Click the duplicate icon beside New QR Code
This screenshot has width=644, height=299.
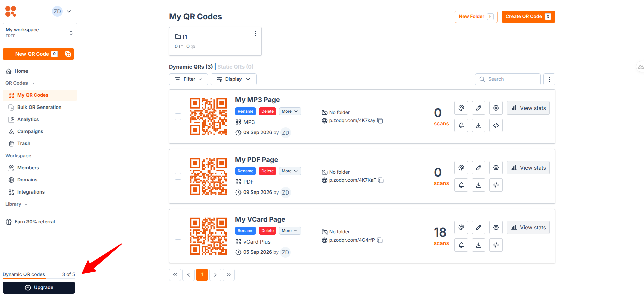click(x=68, y=54)
